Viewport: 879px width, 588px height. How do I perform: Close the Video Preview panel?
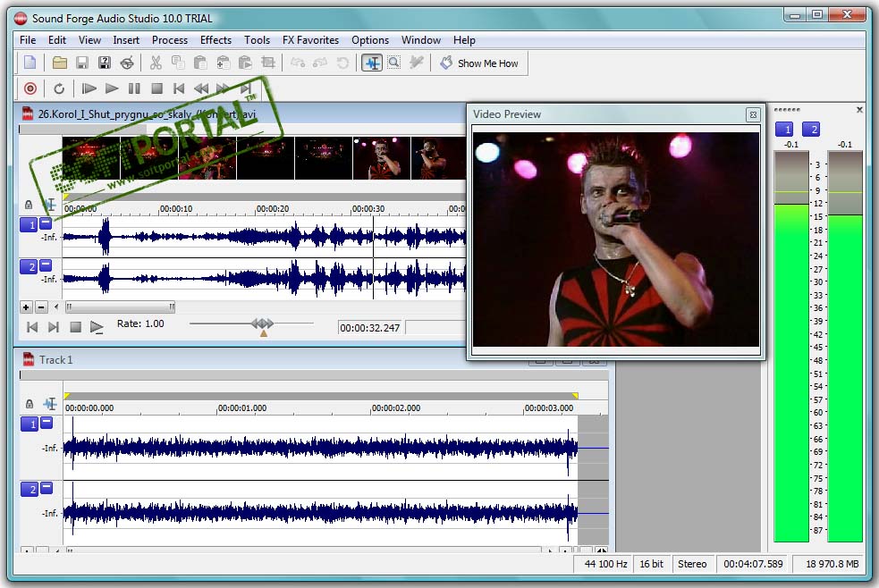click(x=753, y=114)
